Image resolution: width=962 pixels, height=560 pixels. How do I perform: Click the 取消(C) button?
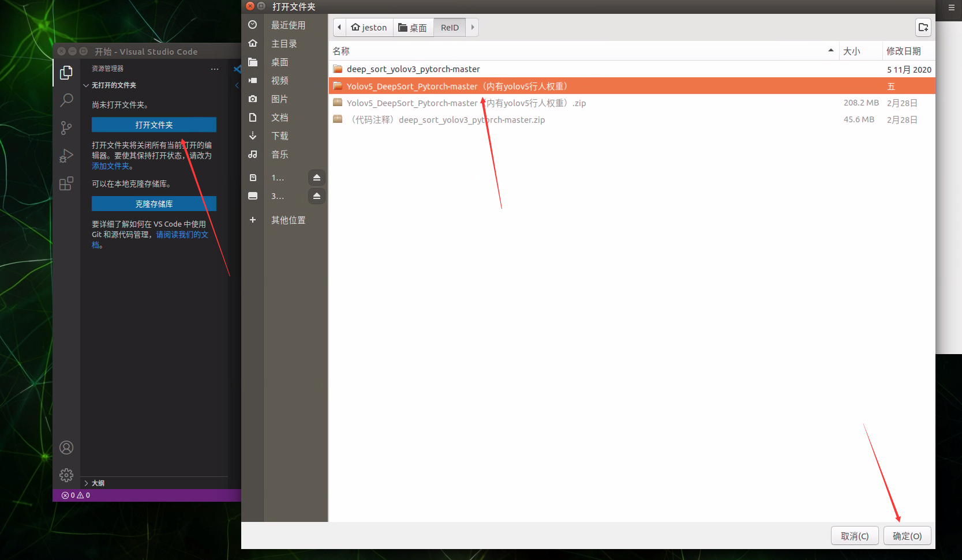click(855, 536)
